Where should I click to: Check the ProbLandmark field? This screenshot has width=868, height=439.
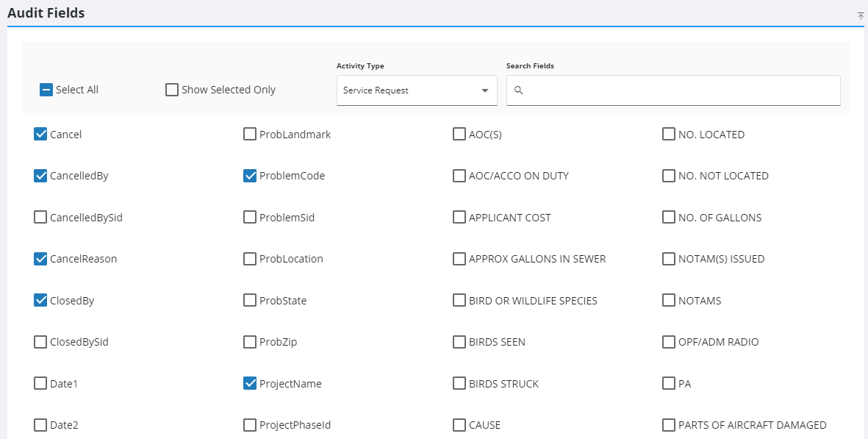250,135
